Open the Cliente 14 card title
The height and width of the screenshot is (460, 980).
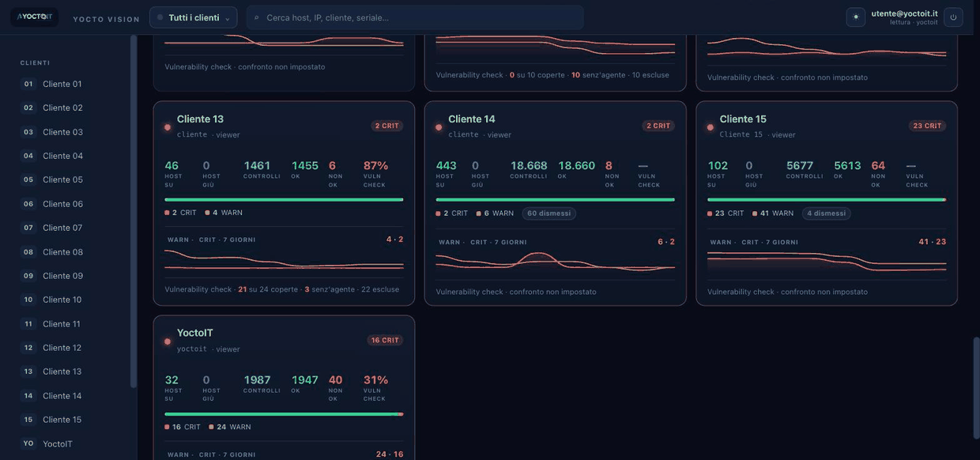coord(472,119)
